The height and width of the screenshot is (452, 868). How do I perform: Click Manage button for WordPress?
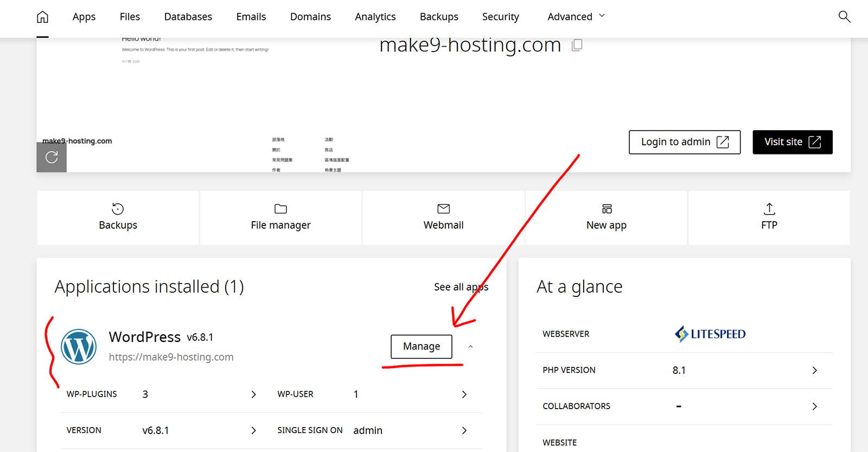422,346
